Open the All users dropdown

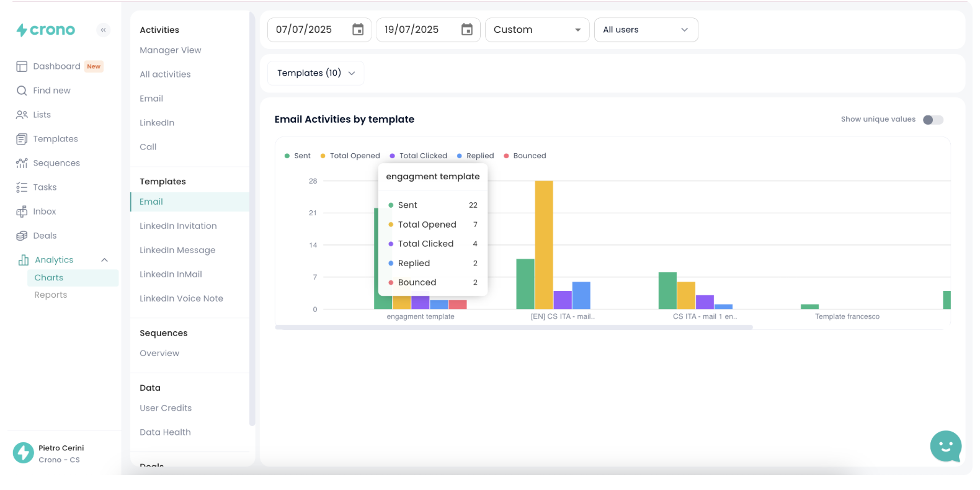[646, 30]
